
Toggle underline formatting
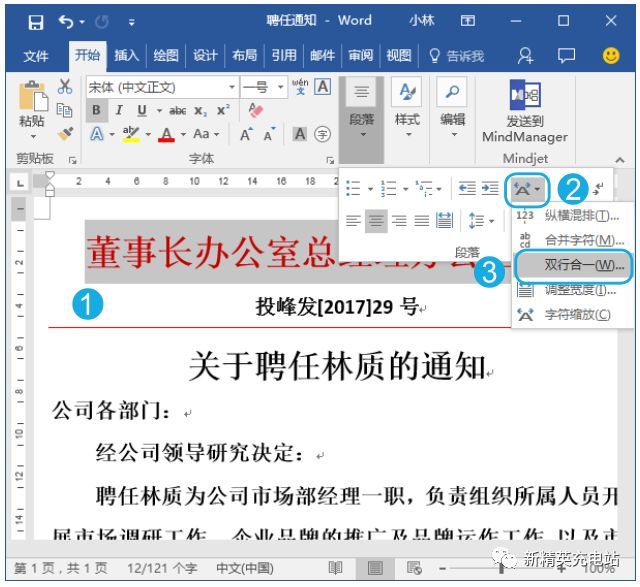[142, 110]
